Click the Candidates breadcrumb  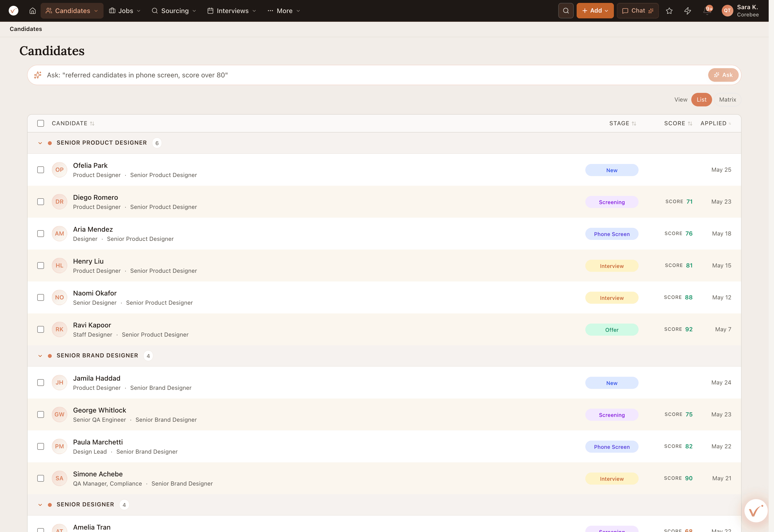tap(26, 29)
